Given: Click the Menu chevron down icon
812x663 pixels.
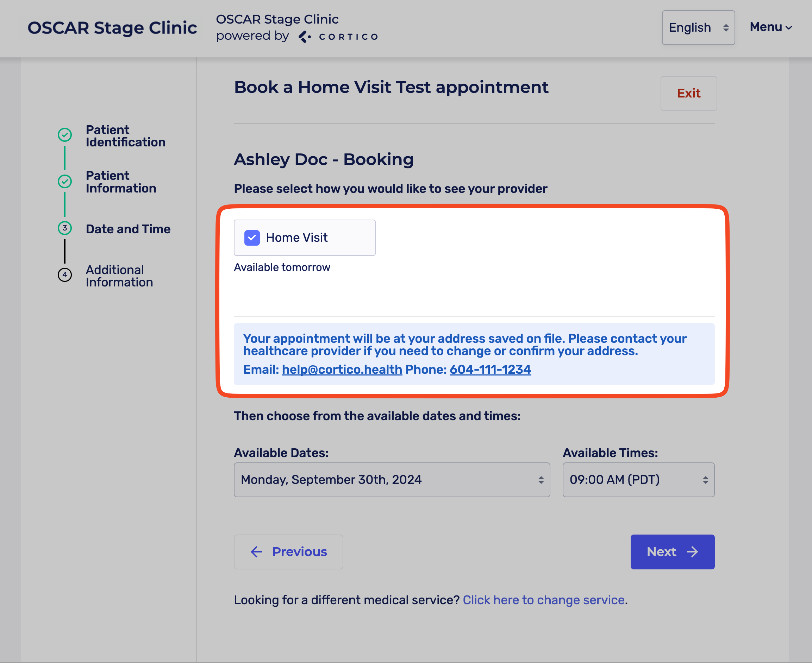Looking at the screenshot, I should [x=789, y=27].
